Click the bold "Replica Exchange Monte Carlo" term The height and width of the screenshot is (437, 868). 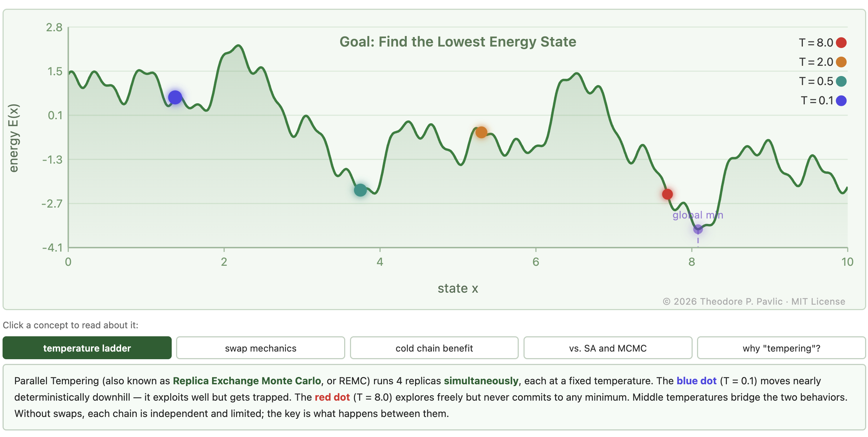247,381
